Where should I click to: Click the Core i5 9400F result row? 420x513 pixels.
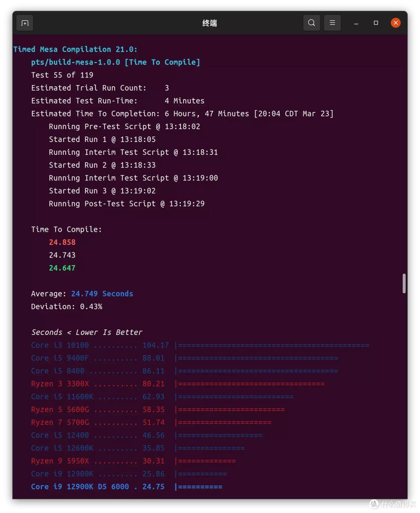pyautogui.click(x=185, y=358)
